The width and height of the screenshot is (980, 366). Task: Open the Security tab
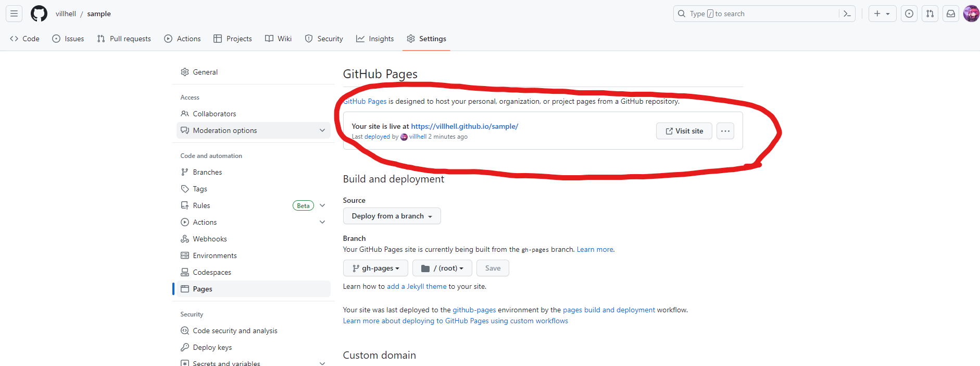[x=324, y=39]
